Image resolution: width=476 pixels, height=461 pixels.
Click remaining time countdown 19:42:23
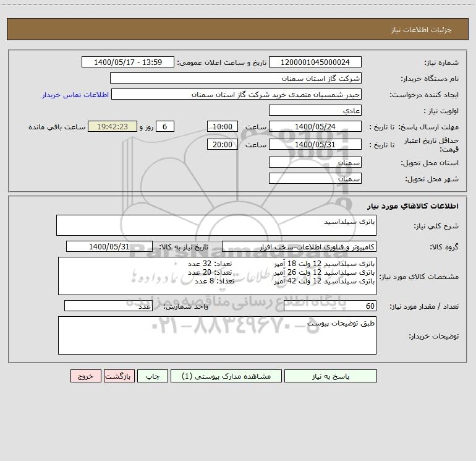click(113, 126)
